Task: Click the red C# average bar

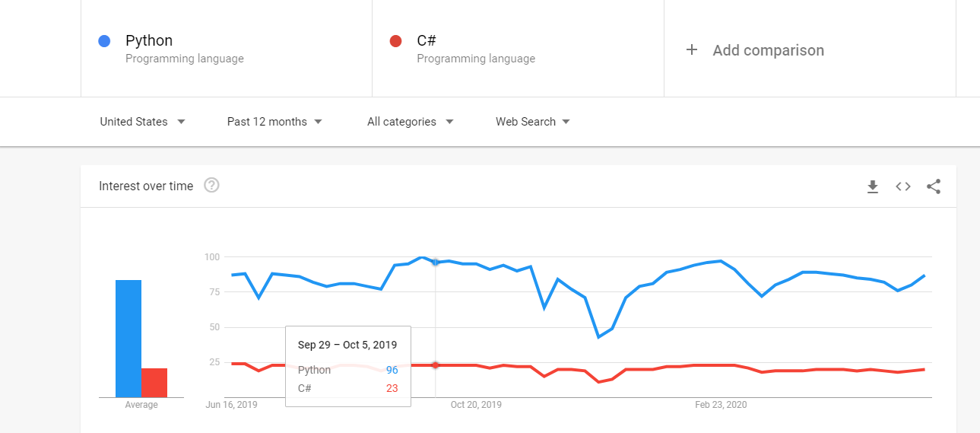Action: [x=154, y=383]
